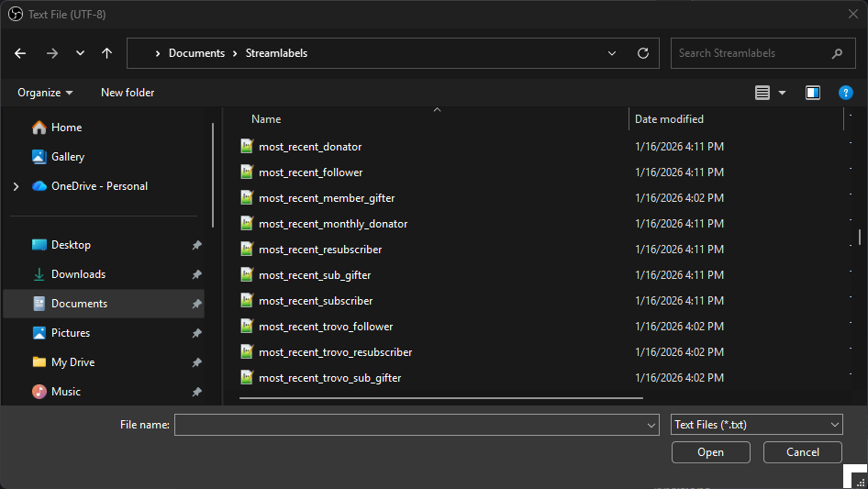Select the Downloads folder in sidebar
The height and width of the screenshot is (489, 868).
coord(78,274)
